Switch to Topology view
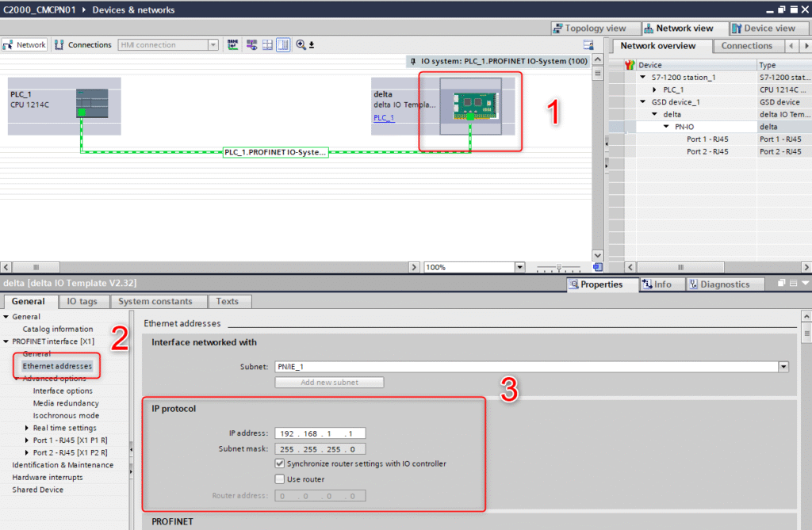The height and width of the screenshot is (530, 812). (x=596, y=28)
